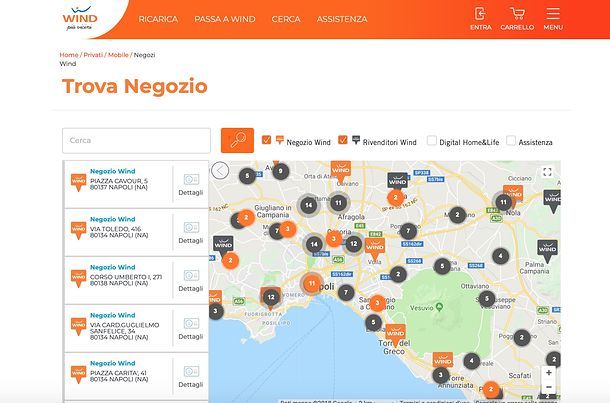The image size is (610, 403).
Task: Click the orange 2 cluster near Giugliano
Action: coord(246,217)
